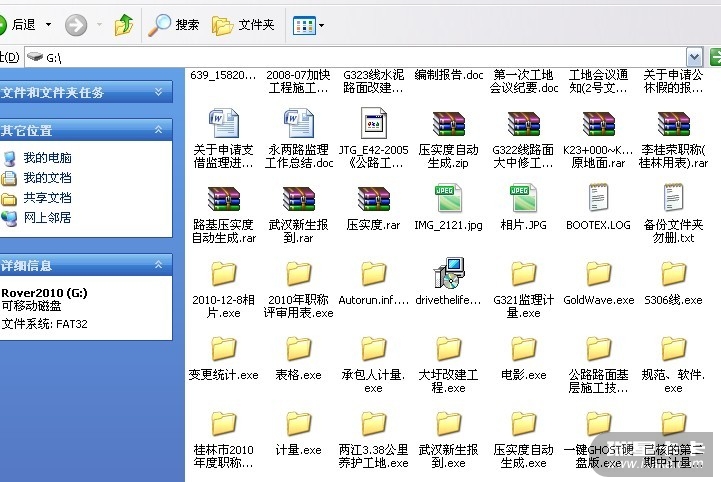Click the 关于申请公休假的报 file name
This screenshot has height=482, width=721.
point(673,81)
